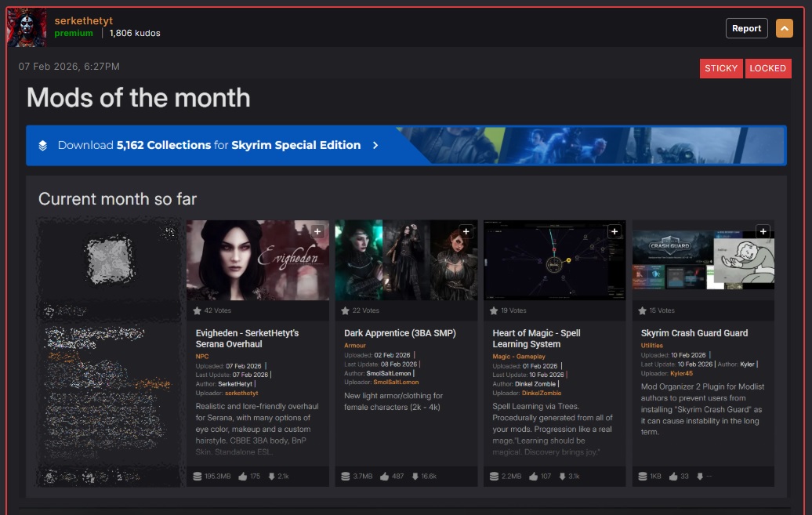
Task: Open Evigheden - SerketHetyt's Serana Overhaul title
Action: (x=247, y=339)
